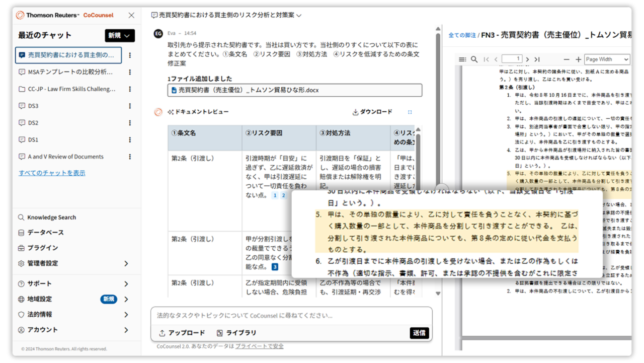Select the MSAテンプレートの比較分析 chat

[x=70, y=72]
